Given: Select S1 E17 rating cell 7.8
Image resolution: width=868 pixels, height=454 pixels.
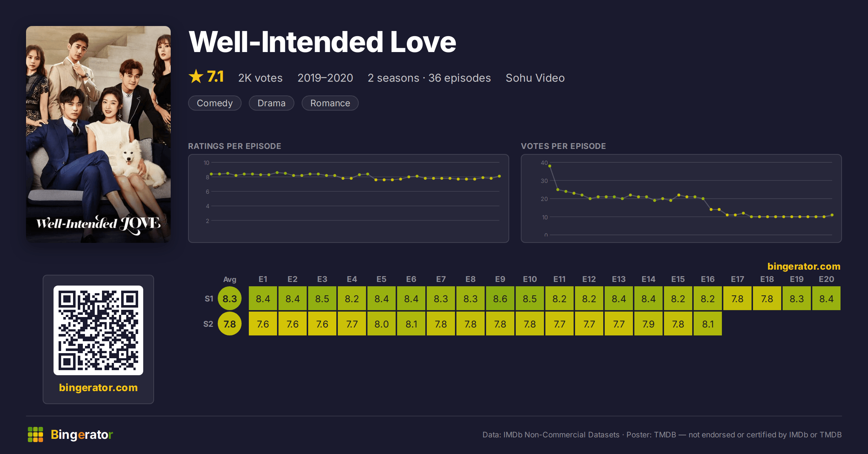Looking at the screenshot, I should pos(737,299).
